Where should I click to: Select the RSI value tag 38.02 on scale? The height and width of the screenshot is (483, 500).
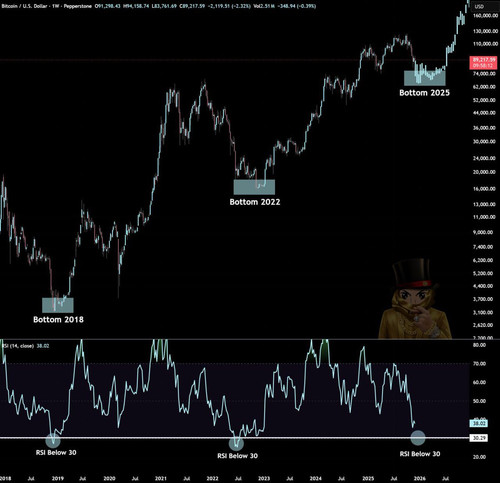[479, 423]
